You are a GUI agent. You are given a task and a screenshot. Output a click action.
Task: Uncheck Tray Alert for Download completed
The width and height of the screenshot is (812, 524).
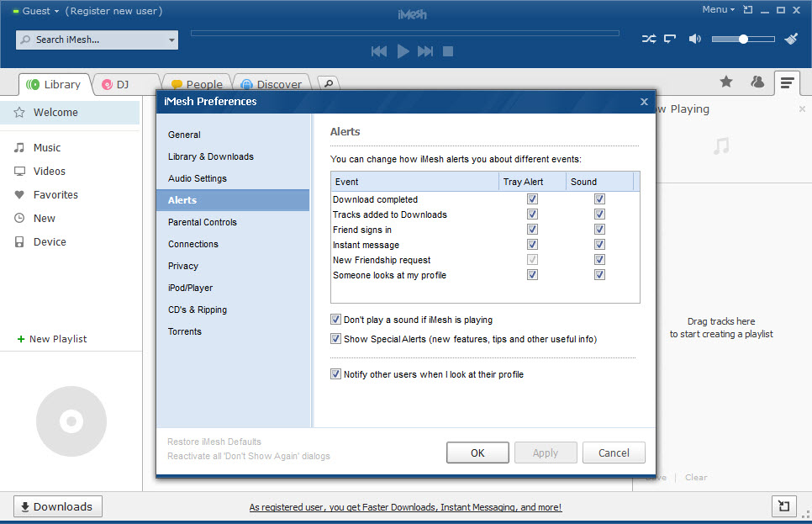pos(532,199)
